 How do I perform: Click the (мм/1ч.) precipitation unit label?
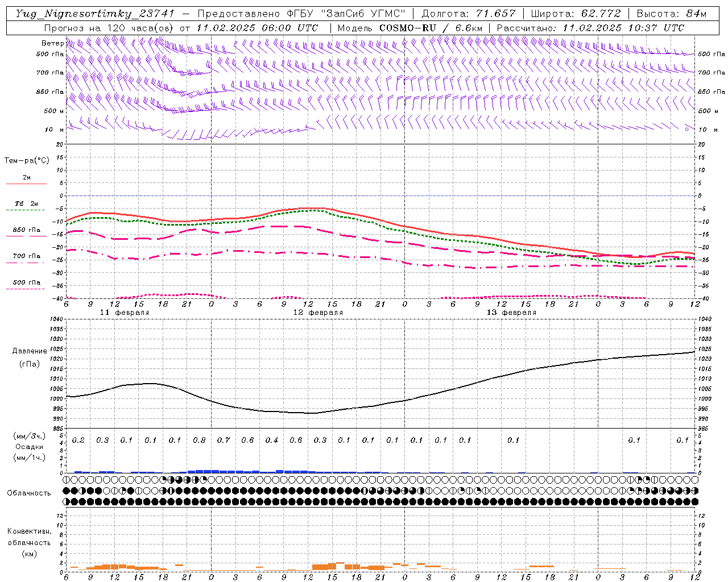pos(30,458)
